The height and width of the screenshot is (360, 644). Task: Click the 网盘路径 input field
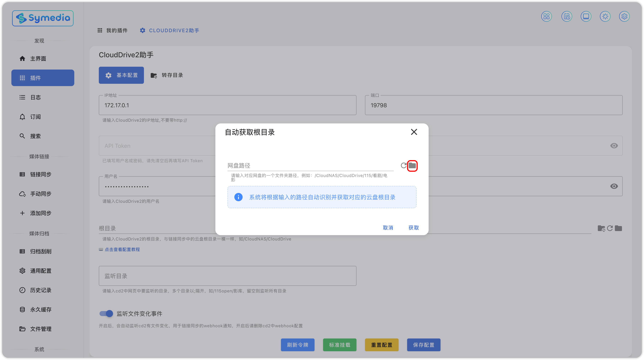click(x=310, y=165)
